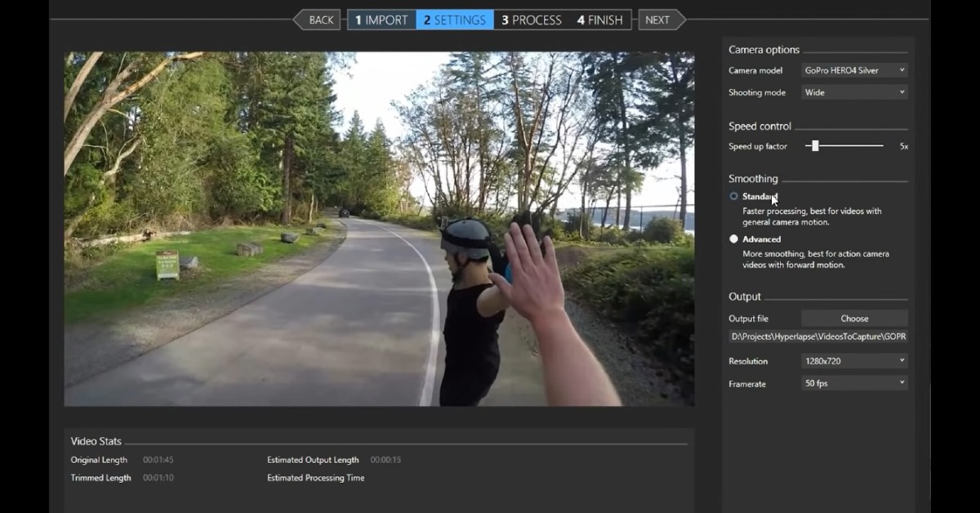The height and width of the screenshot is (513, 980).
Task: Click the Next button
Action: pyautogui.click(x=660, y=20)
